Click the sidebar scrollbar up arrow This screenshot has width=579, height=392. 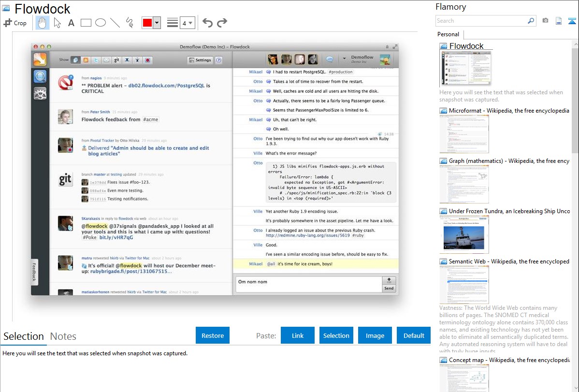576,44
